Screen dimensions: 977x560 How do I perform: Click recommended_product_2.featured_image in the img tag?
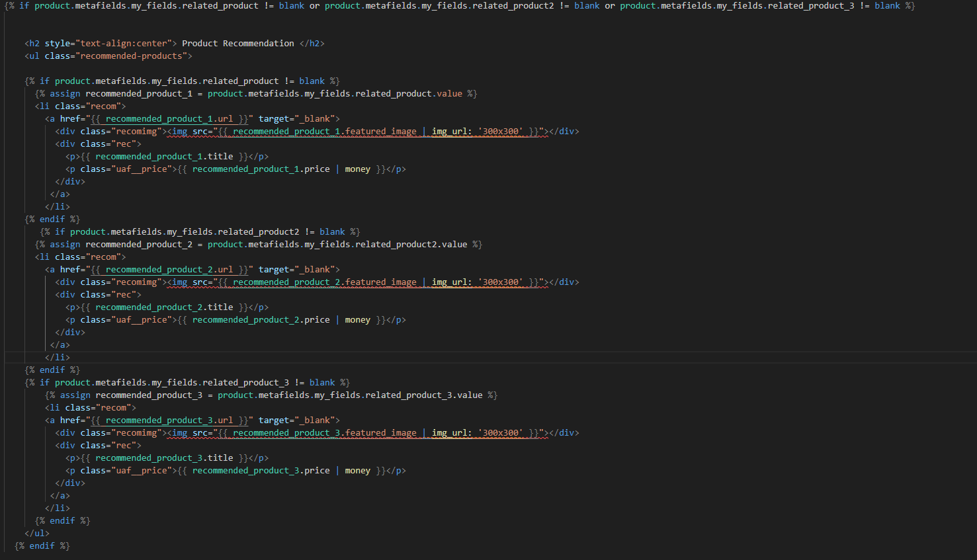tap(324, 282)
